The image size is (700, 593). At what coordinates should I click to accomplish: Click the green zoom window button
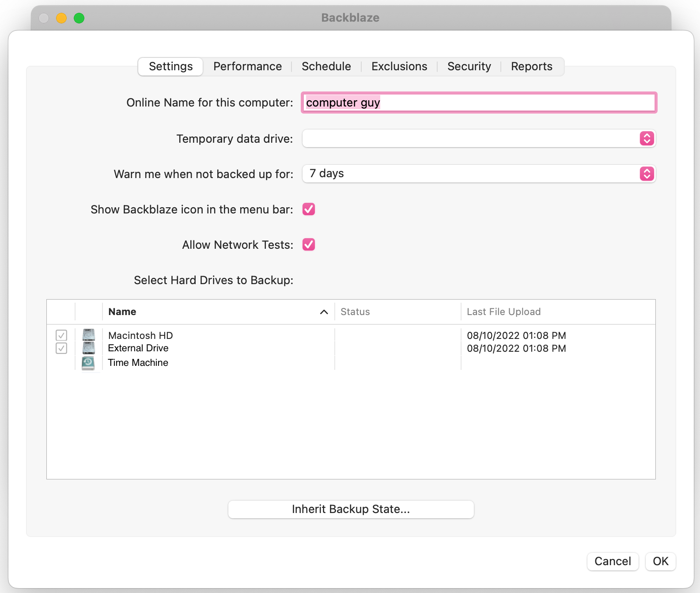tap(79, 18)
